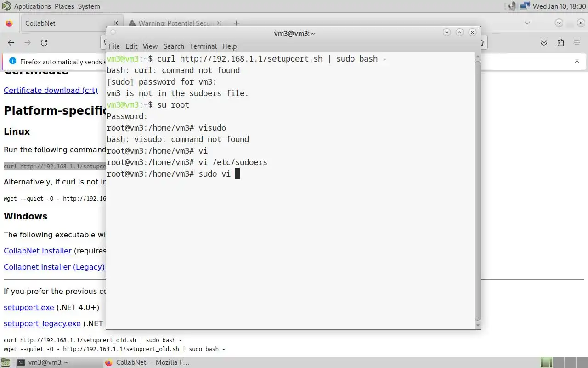The image size is (588, 368).
Task: Click the volume speaker icon in tray
Action: click(x=512, y=6)
